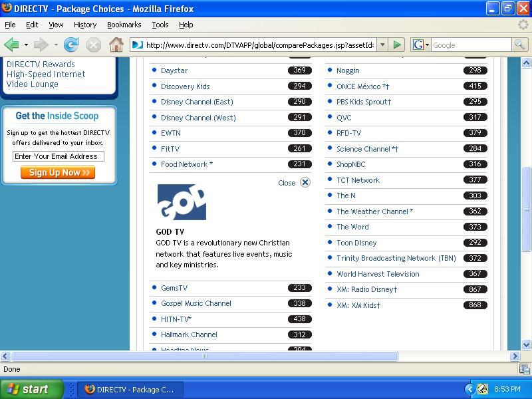
Task: Click in the Google search box
Action: [x=471, y=45]
